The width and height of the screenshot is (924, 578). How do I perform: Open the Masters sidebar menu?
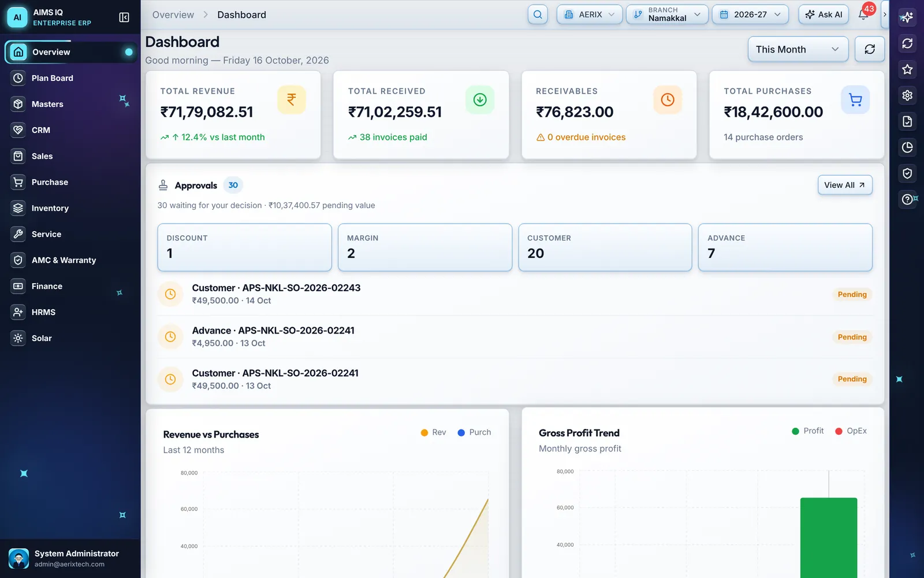(70, 104)
